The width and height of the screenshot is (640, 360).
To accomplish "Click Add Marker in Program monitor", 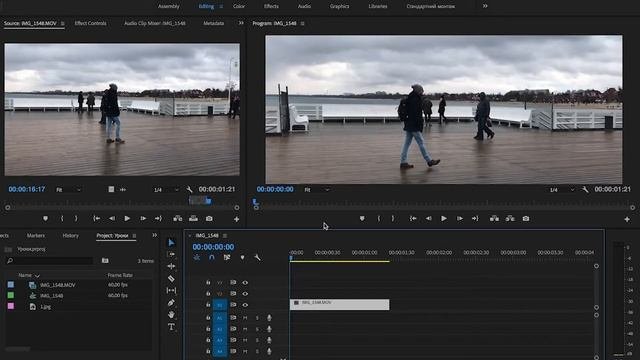I will [x=362, y=219].
